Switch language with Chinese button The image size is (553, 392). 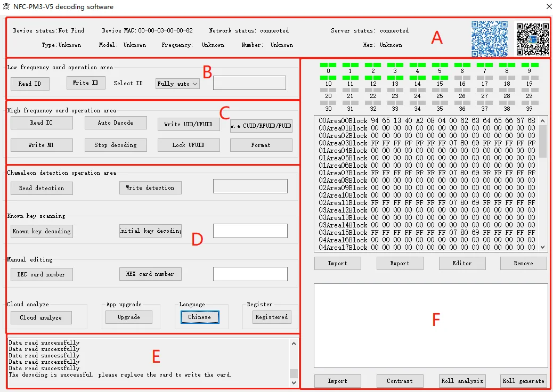click(200, 317)
